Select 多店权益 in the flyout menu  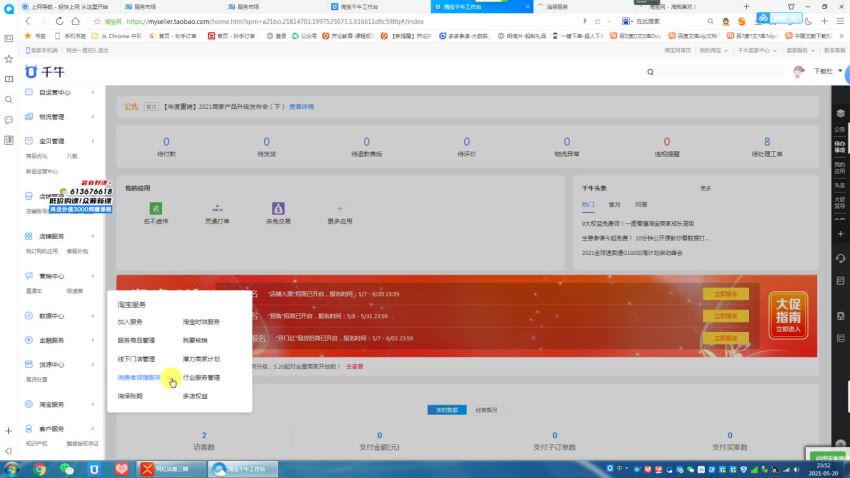[195, 396]
